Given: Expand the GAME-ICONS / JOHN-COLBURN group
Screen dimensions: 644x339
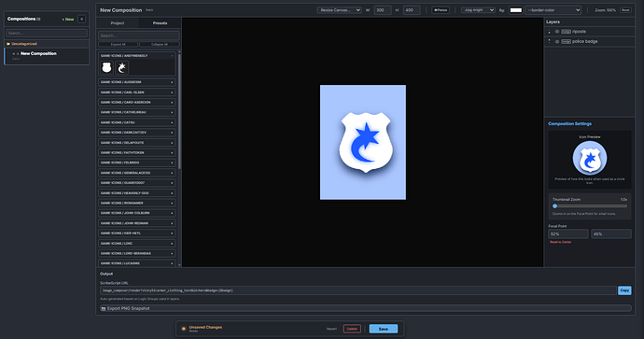Looking at the screenshot, I should click(x=137, y=213).
